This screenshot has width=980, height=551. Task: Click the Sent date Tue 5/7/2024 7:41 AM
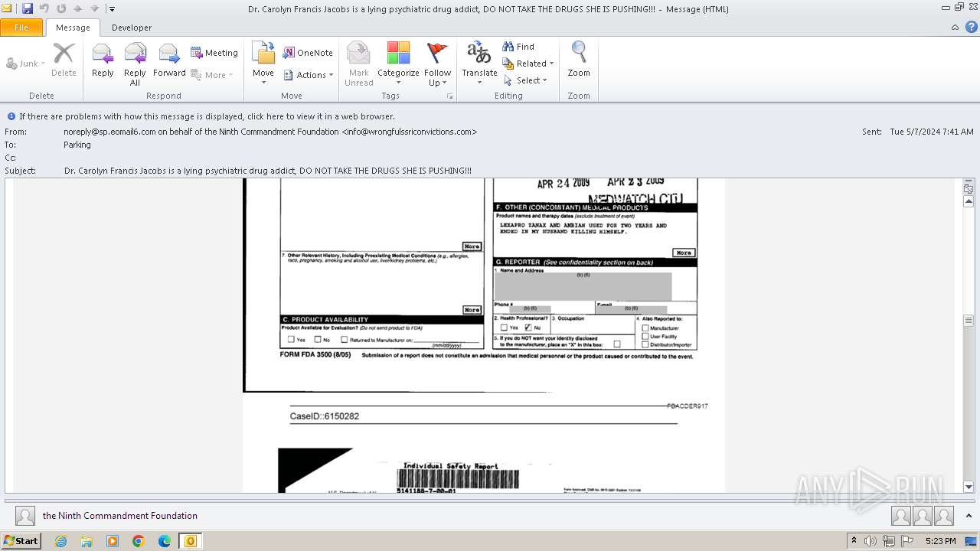(x=932, y=132)
